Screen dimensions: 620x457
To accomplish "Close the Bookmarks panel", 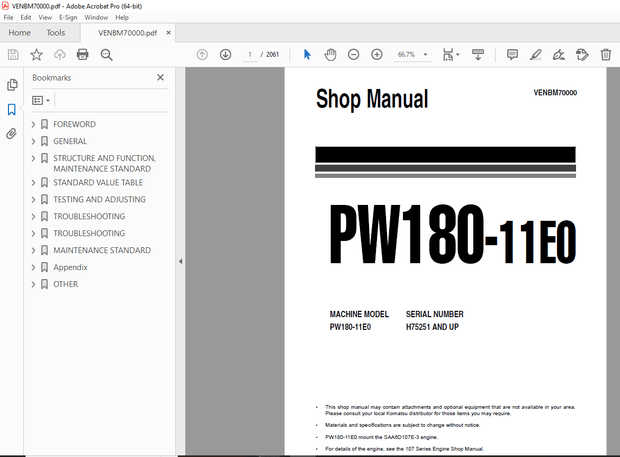I will pyautogui.click(x=160, y=77).
